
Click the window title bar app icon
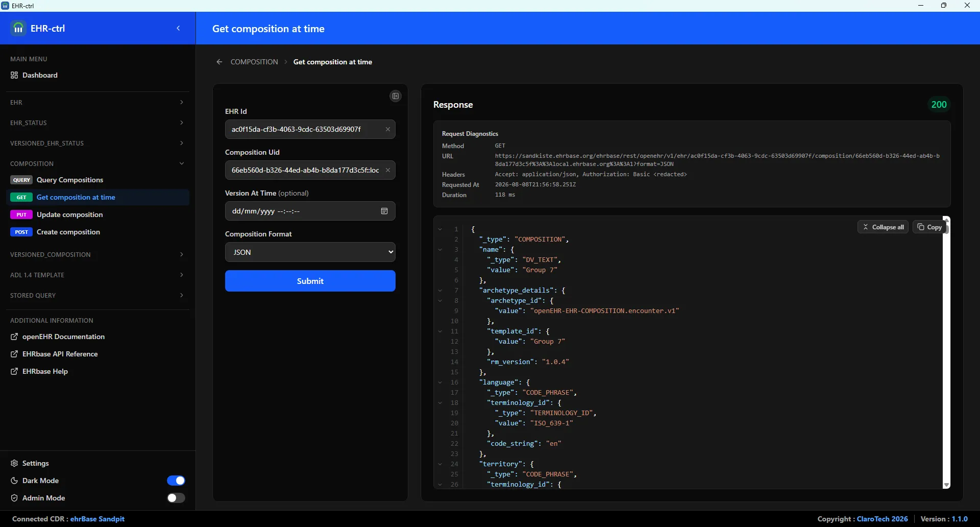[x=5, y=6]
